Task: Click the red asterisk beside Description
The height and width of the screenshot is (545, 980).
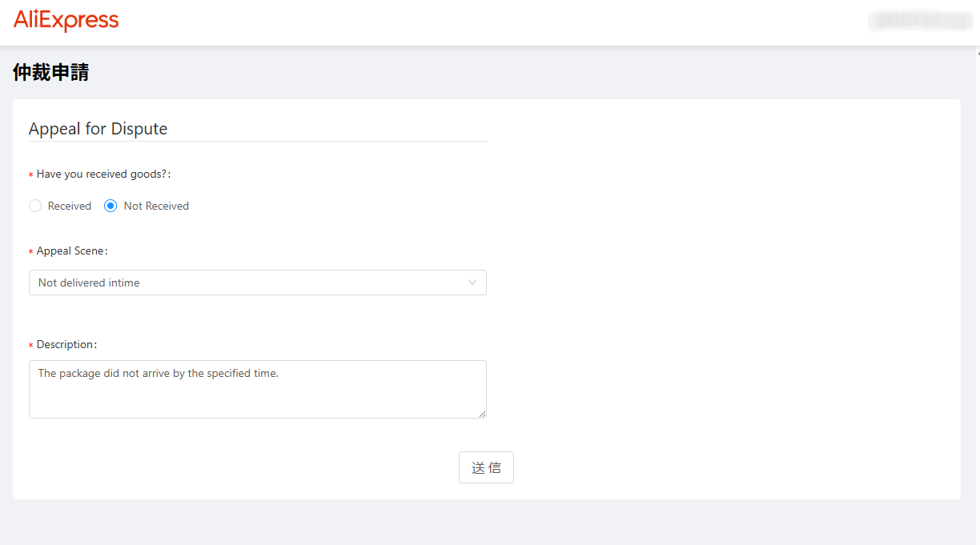Action: point(31,346)
